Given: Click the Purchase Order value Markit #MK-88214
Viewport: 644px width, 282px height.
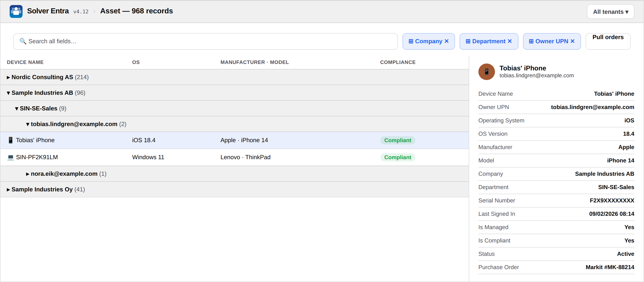Looking at the screenshot, I should pyautogui.click(x=610, y=267).
